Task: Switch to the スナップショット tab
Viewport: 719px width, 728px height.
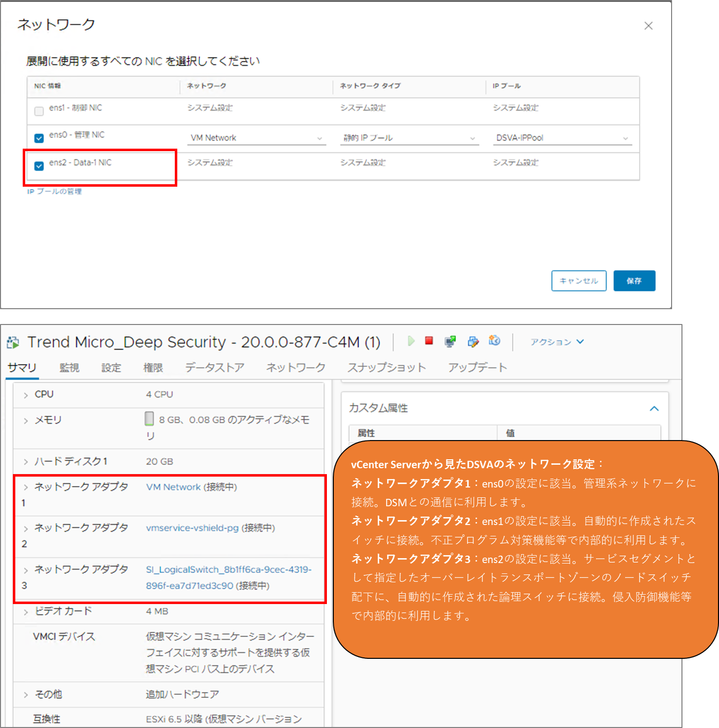Action: (387, 367)
